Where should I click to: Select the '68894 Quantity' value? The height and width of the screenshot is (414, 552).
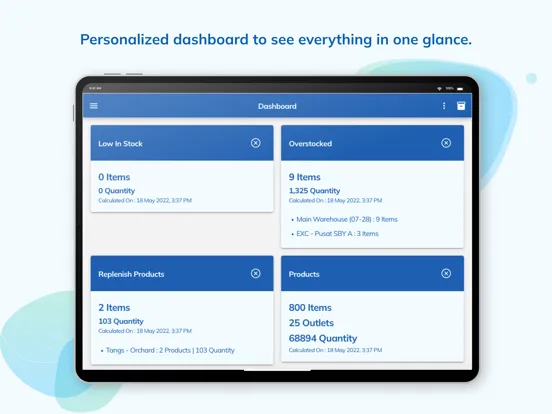(x=323, y=338)
